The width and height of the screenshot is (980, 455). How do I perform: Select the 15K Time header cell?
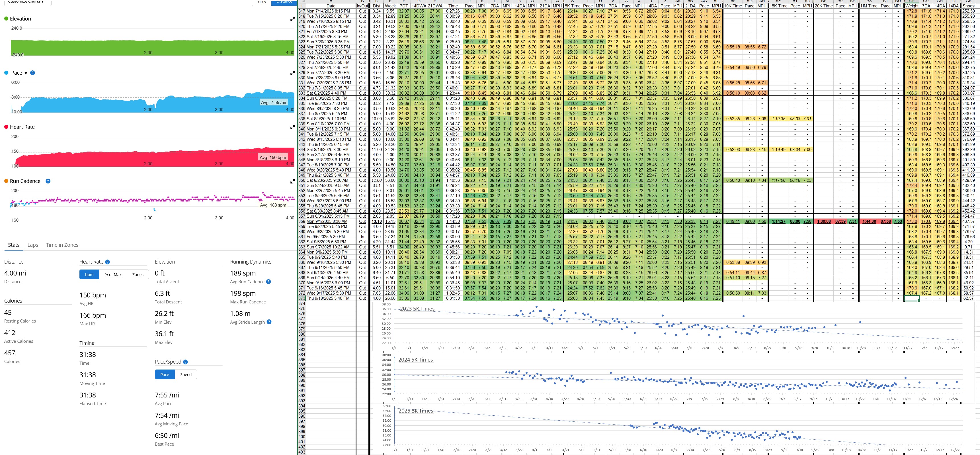point(778,6)
